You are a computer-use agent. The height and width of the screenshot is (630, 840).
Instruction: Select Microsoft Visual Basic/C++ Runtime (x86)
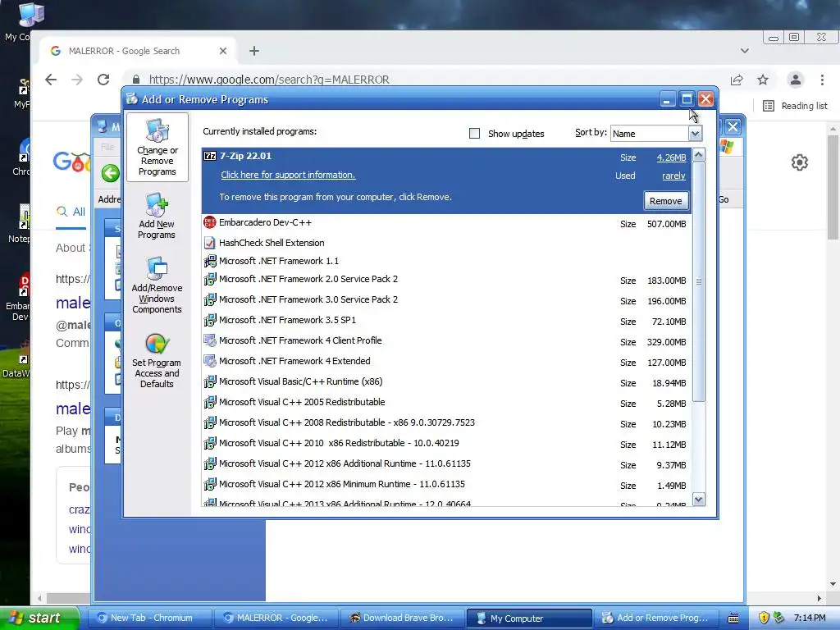447,382
